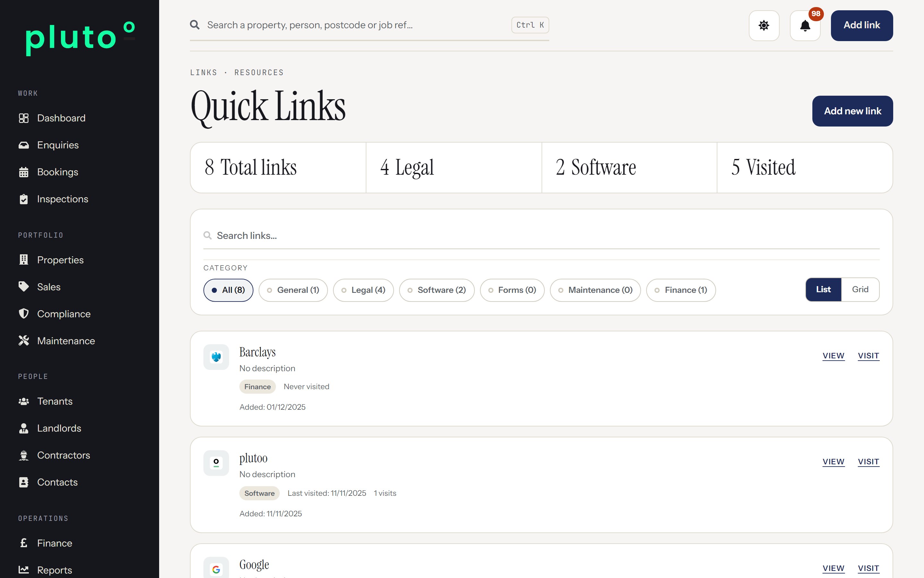Image resolution: width=924 pixels, height=578 pixels.
Task: Open the Tenants people icon
Action: (24, 401)
